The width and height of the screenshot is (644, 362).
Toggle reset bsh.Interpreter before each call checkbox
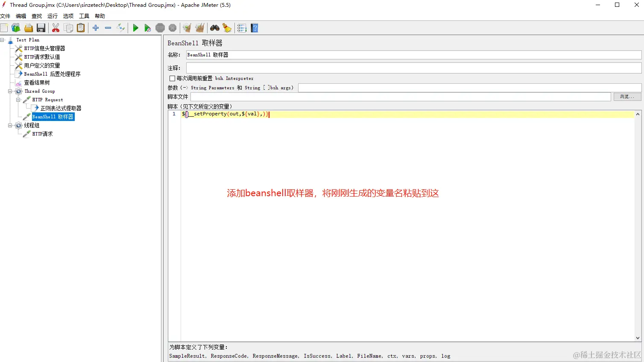click(172, 79)
